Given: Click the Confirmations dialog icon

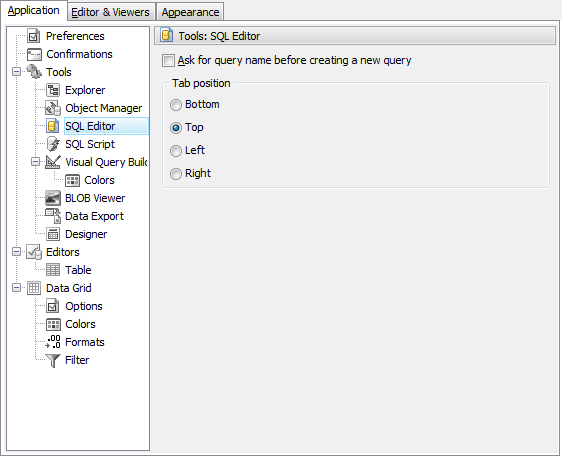Looking at the screenshot, I should [34, 54].
